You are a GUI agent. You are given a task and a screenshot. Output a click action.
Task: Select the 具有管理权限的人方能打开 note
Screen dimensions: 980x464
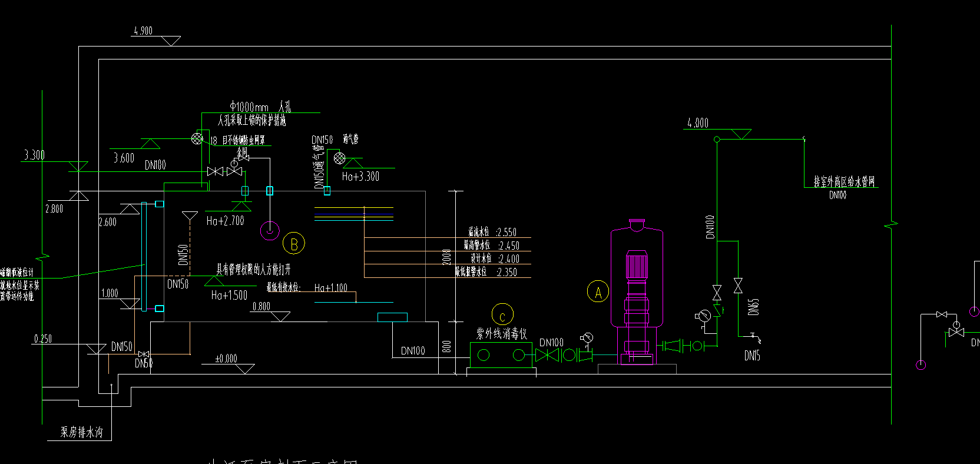coord(253,270)
